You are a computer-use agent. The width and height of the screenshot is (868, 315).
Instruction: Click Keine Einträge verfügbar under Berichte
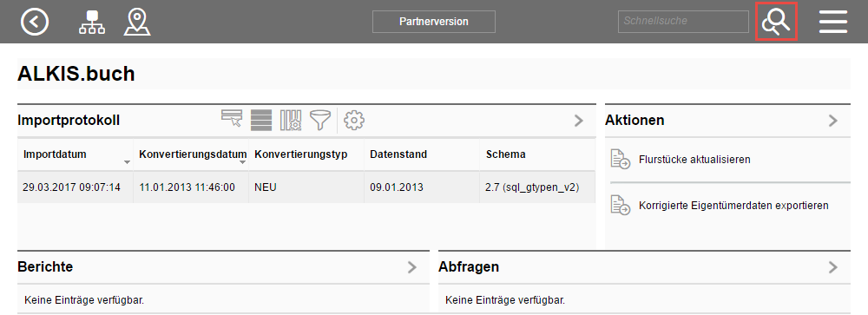tap(84, 300)
